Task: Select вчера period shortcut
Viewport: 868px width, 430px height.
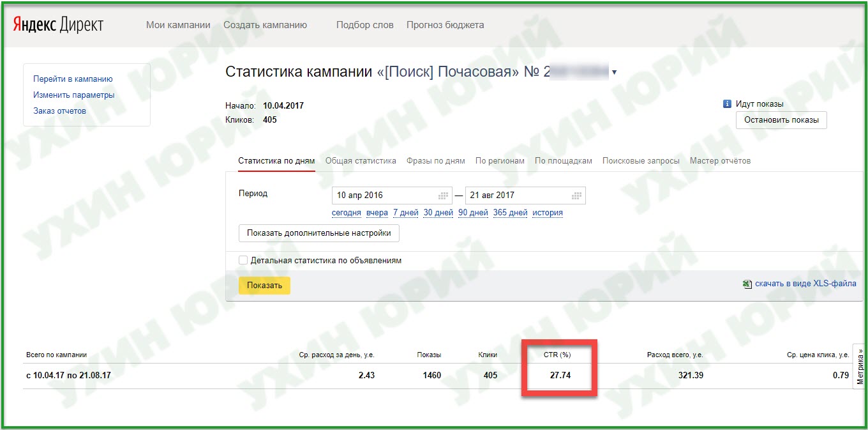Action: [x=377, y=213]
